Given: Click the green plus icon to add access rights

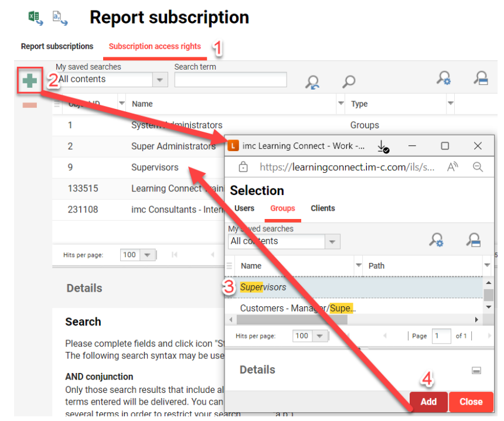Looking at the screenshot, I should pos(30,80).
